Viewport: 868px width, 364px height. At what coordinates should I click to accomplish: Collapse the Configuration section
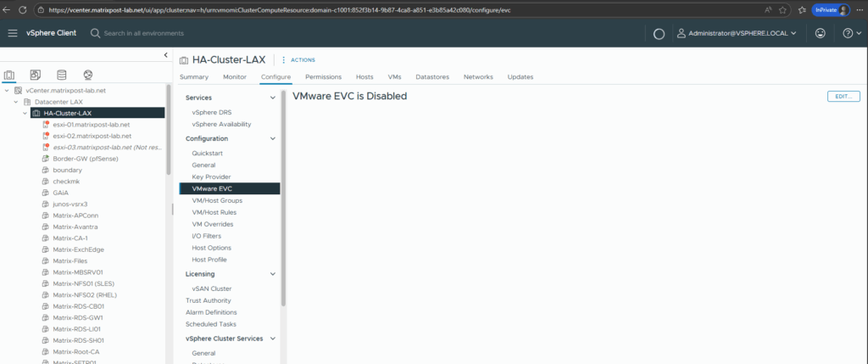[272, 138]
